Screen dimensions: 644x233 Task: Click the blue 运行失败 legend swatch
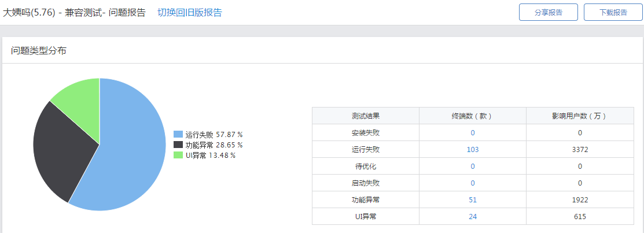[178, 134]
